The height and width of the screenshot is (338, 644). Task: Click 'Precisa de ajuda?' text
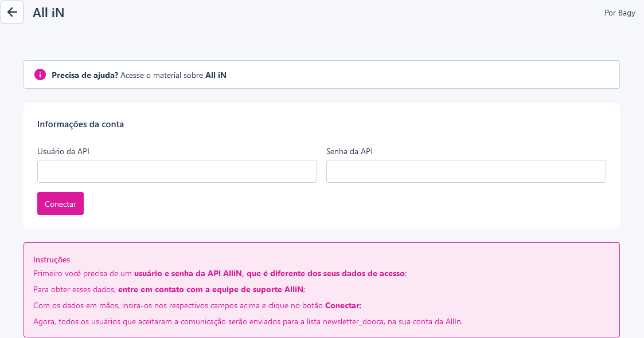(85, 75)
